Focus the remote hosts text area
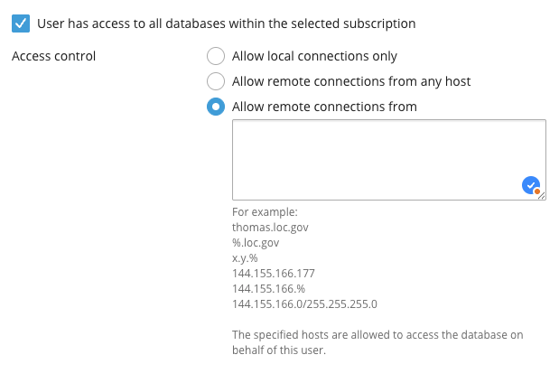The height and width of the screenshot is (392, 559). [x=389, y=160]
